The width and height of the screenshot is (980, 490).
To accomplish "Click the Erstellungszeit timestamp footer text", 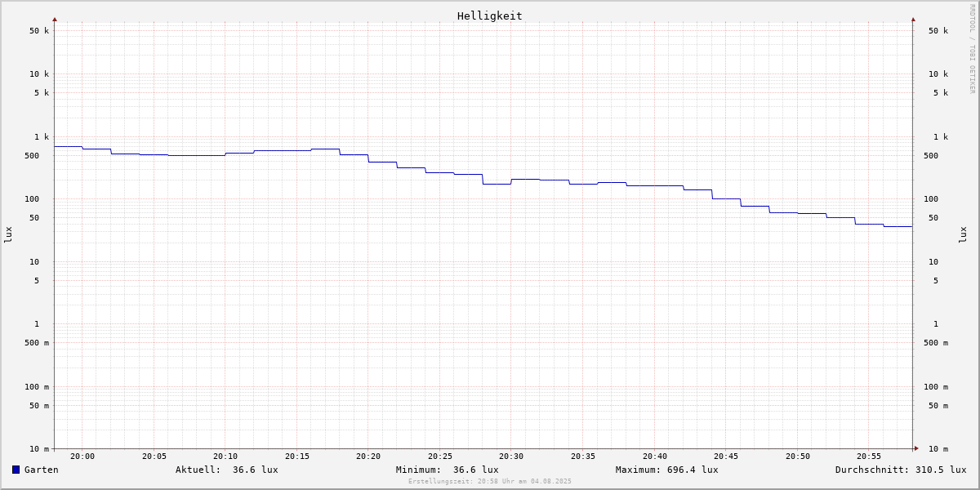I will click(490, 481).
